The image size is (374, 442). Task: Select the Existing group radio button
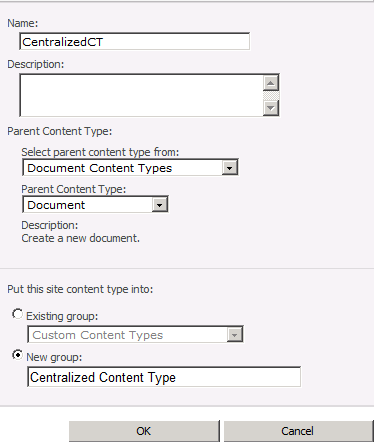coord(17,314)
